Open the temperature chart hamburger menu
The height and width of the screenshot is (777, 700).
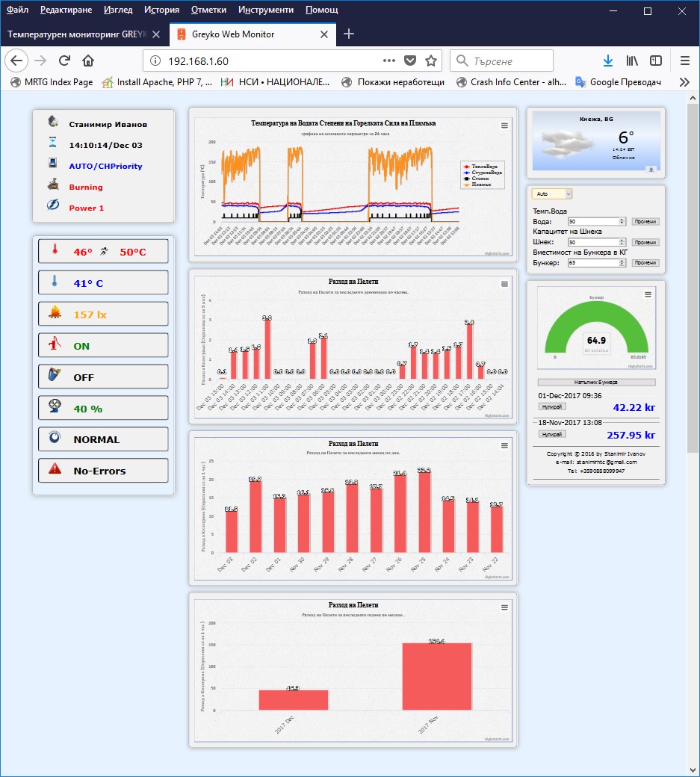click(x=504, y=126)
